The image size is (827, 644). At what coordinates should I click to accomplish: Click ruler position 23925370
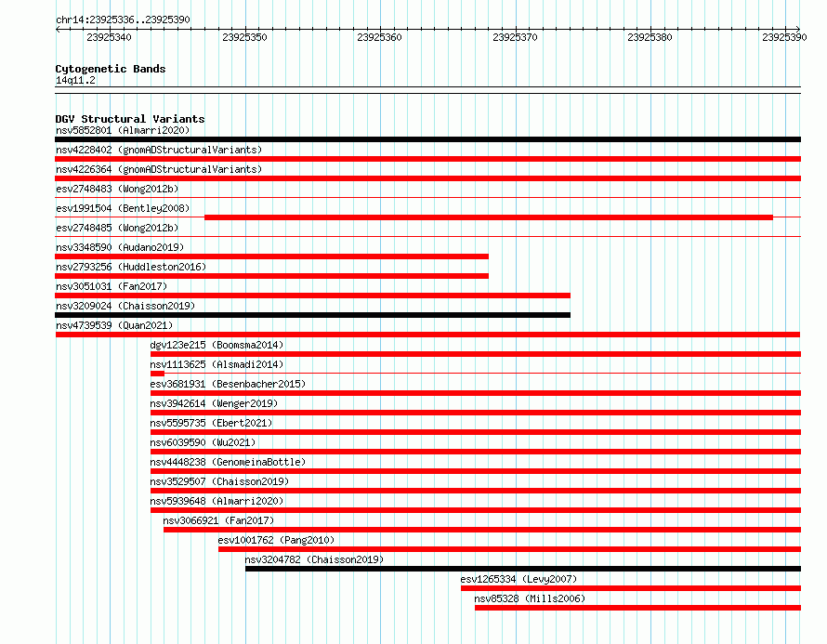516,37
